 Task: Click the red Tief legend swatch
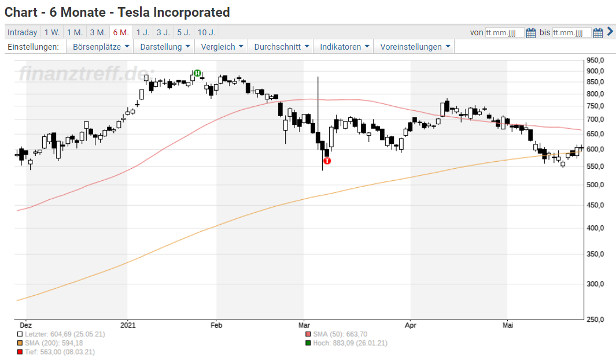[x=20, y=352]
